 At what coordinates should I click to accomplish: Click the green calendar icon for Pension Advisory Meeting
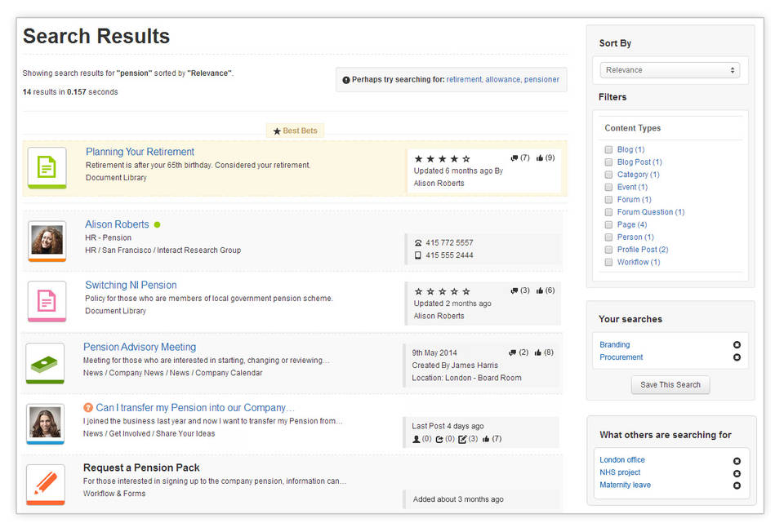46,361
